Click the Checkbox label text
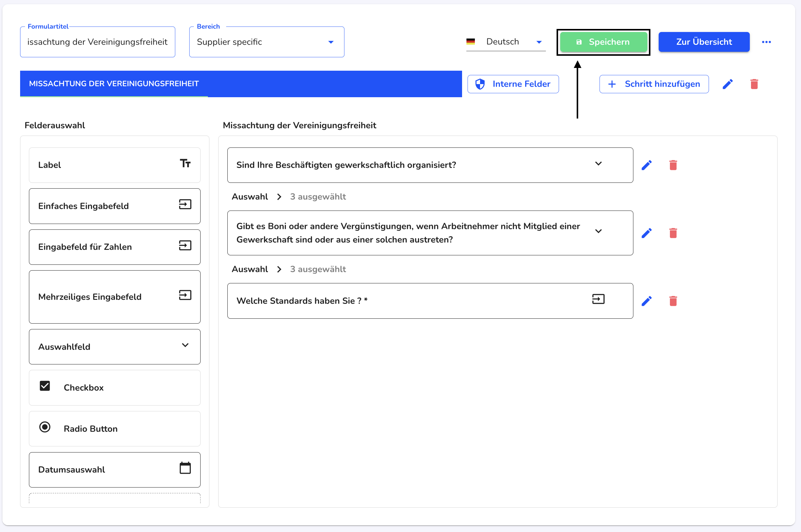801x532 pixels. [x=84, y=388]
